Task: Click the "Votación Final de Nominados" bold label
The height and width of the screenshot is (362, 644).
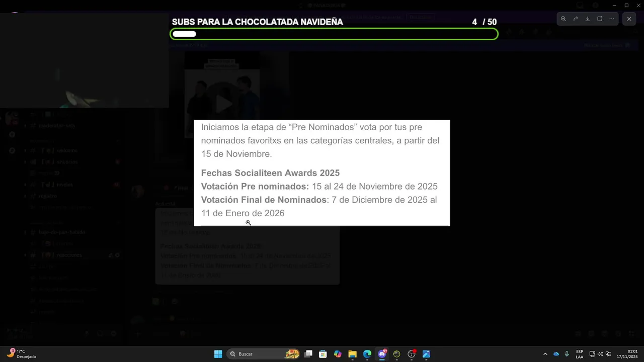Action: (x=264, y=200)
